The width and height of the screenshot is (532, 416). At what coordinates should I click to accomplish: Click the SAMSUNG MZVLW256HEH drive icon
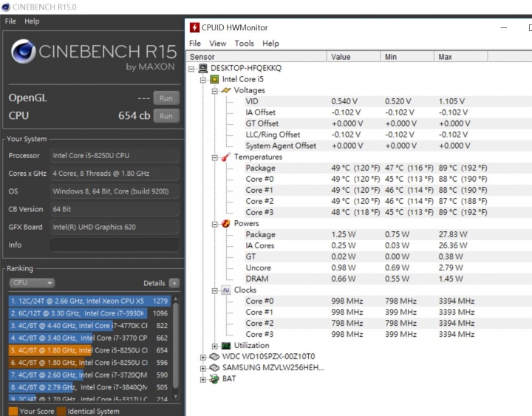coord(214,367)
